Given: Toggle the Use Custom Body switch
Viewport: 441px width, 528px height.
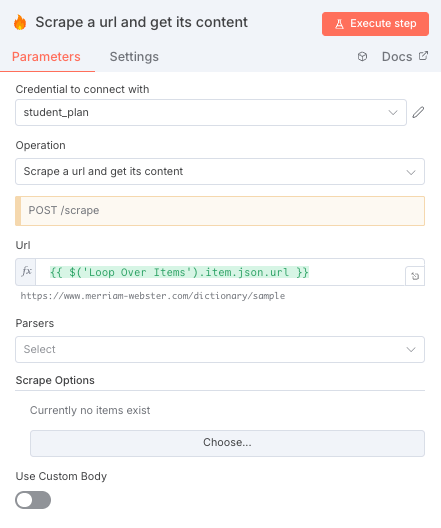Looking at the screenshot, I should (x=33, y=500).
